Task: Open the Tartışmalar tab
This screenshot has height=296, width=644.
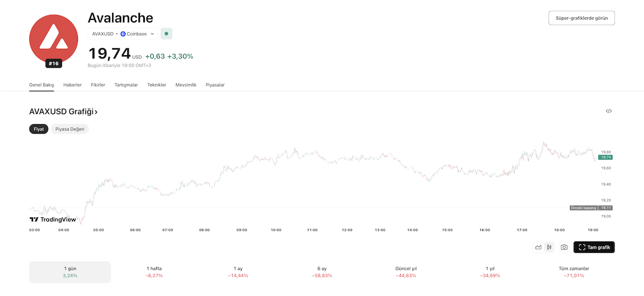Action: click(126, 85)
